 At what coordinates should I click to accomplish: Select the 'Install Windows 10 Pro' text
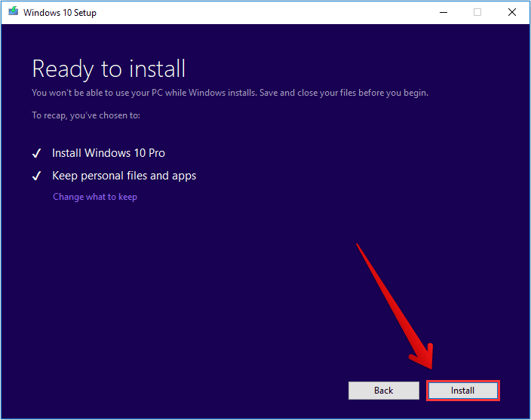(x=109, y=153)
